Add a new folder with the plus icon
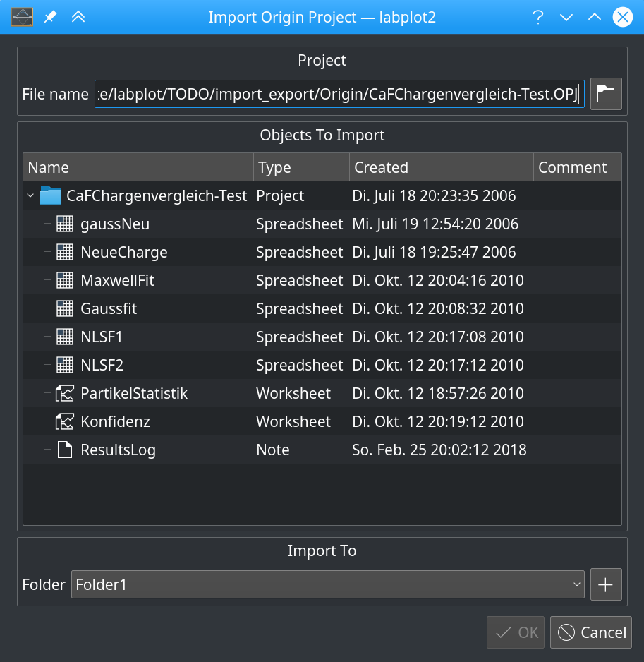 [605, 584]
